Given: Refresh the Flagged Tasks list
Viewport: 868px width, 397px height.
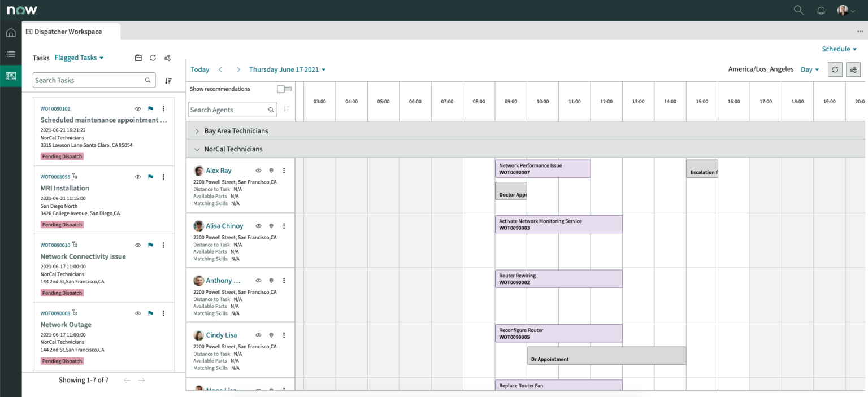Looking at the screenshot, I should (x=152, y=58).
